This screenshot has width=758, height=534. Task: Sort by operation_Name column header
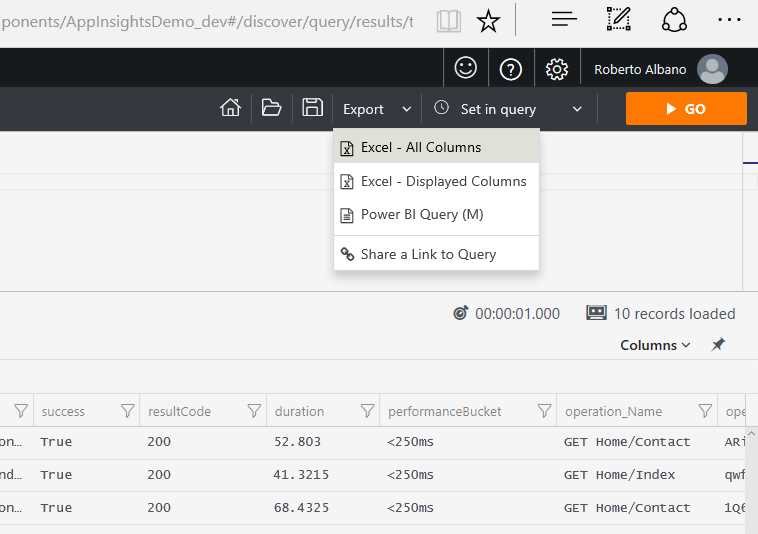(x=613, y=411)
